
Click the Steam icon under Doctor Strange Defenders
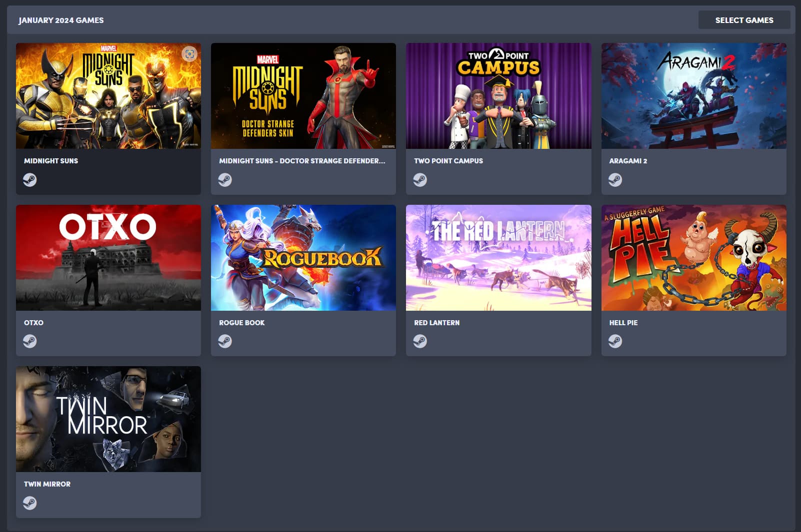(x=225, y=180)
